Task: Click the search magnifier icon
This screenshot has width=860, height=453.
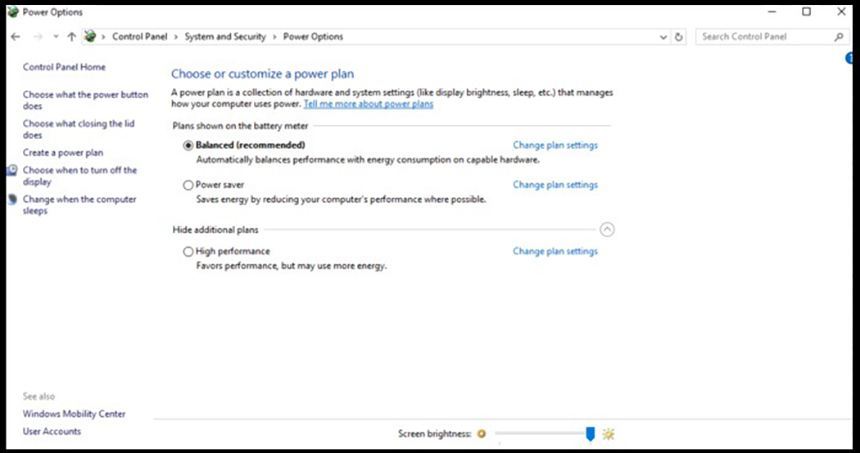Action: tap(838, 37)
